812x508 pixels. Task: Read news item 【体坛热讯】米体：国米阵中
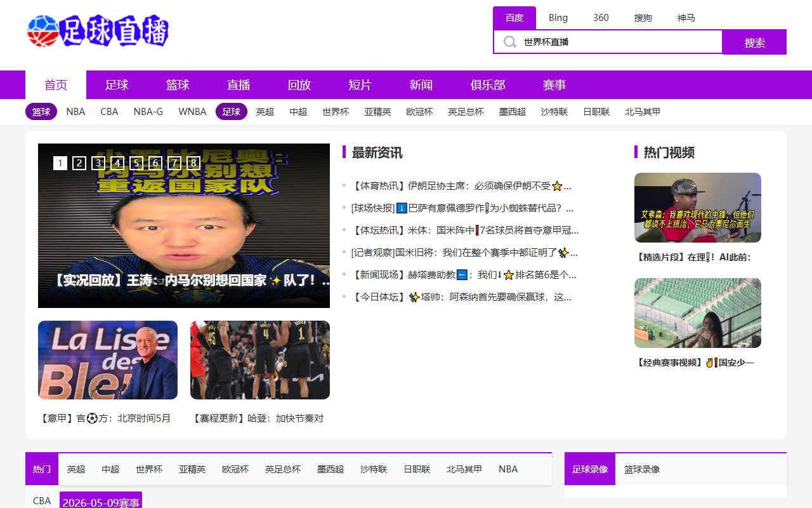[465, 230]
